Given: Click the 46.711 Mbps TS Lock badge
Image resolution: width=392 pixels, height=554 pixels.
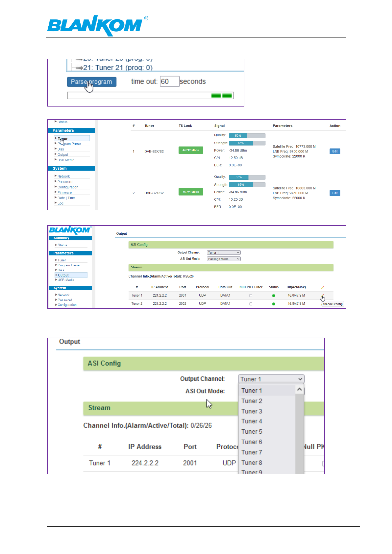Looking at the screenshot, I should click(191, 192).
